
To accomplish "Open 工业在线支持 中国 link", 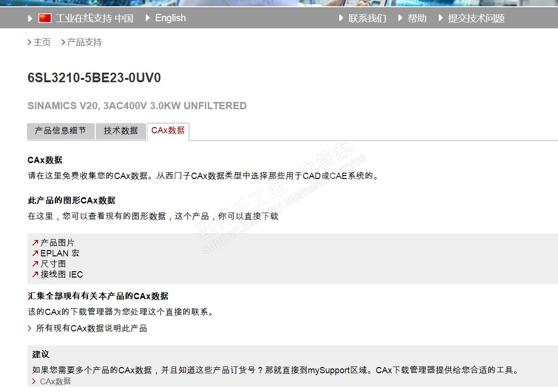I will click(x=94, y=18).
